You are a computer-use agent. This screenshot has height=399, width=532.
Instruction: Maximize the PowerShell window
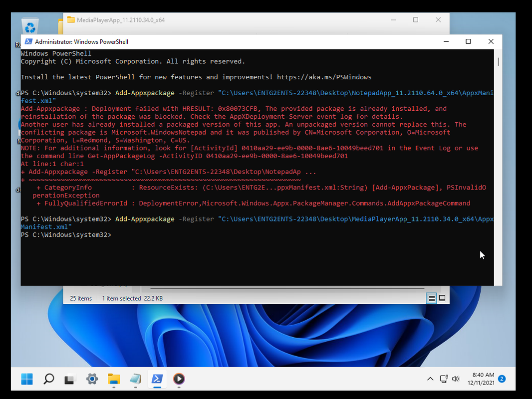tap(468, 41)
